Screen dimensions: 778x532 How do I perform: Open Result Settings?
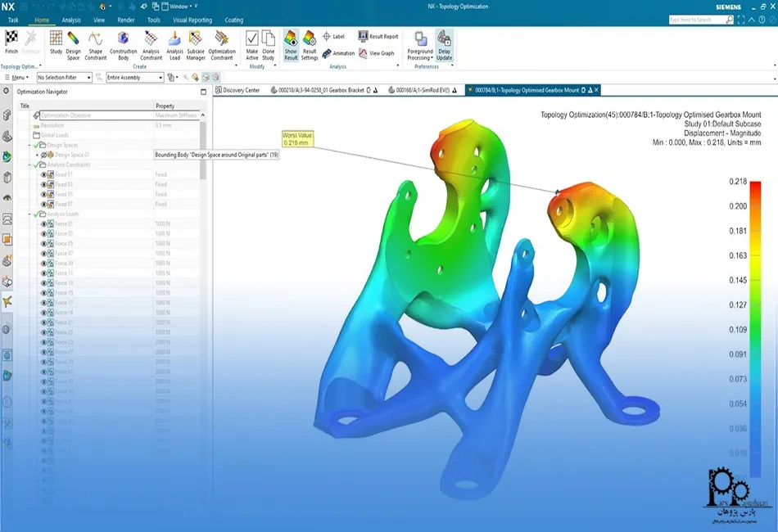coord(309,45)
